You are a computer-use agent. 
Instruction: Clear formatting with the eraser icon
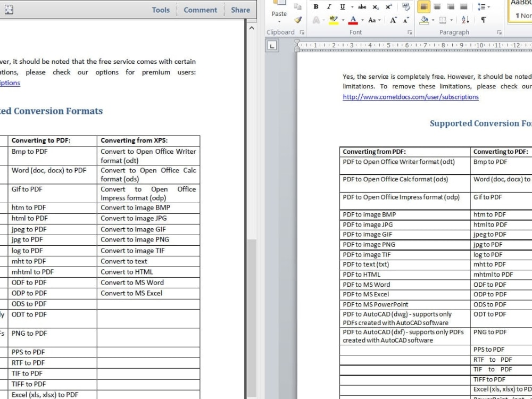[x=406, y=7]
